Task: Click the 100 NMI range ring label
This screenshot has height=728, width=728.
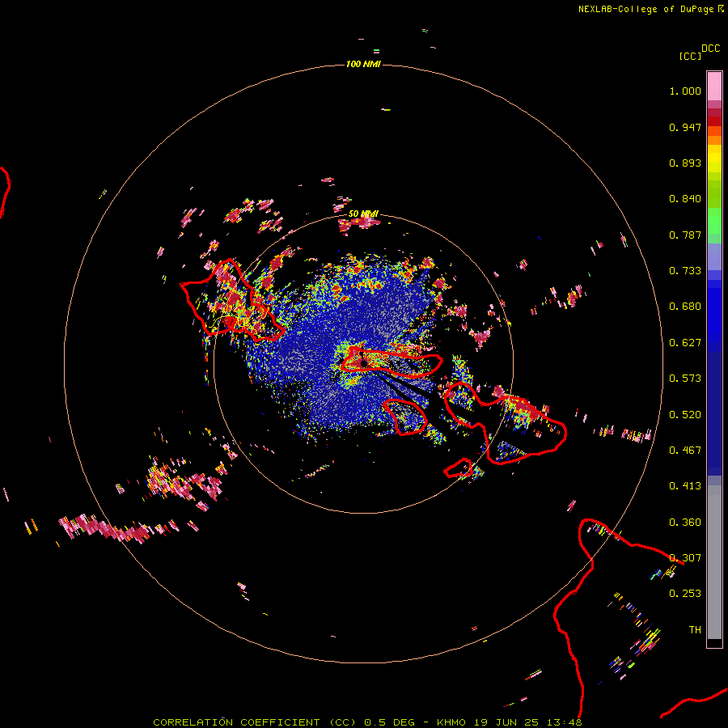Action: click(x=363, y=64)
